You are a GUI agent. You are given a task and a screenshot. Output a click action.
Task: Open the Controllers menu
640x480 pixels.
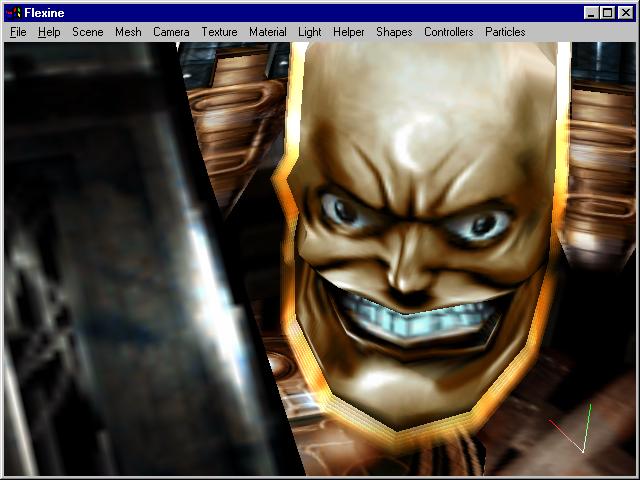449,32
